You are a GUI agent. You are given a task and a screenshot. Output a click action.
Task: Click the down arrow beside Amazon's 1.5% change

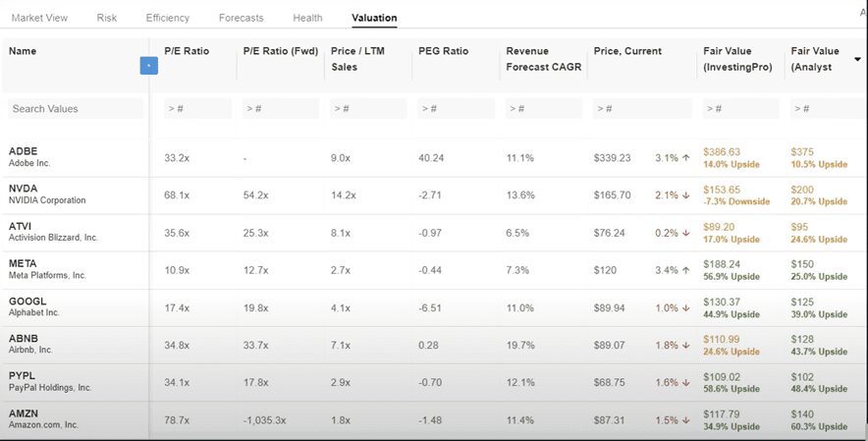[x=685, y=419]
